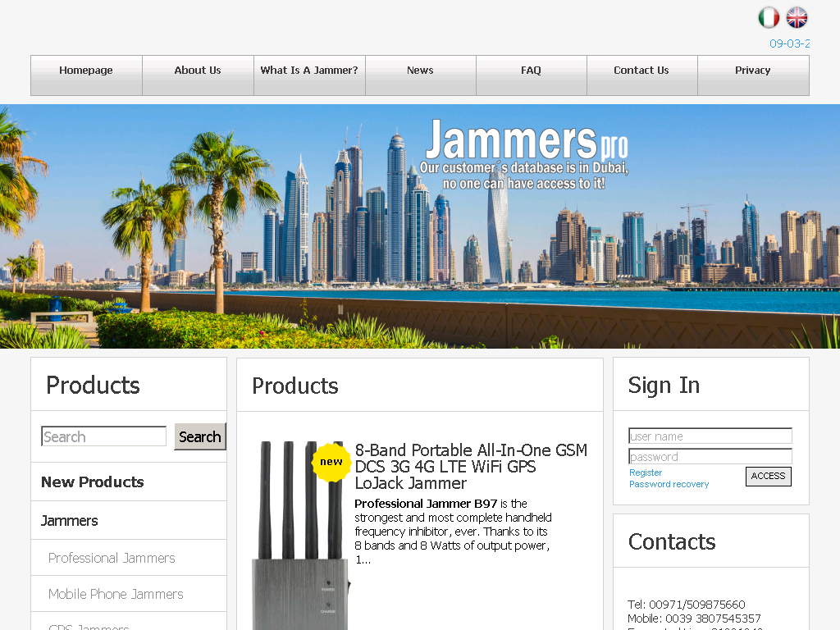This screenshot has height=630, width=840.
Task: Click the Sign In panel heading
Action: 664,386
